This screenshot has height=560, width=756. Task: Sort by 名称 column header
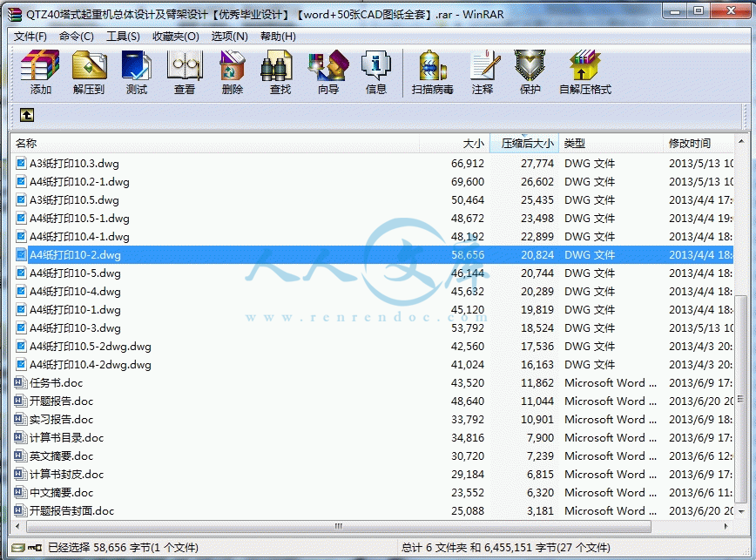[215, 143]
